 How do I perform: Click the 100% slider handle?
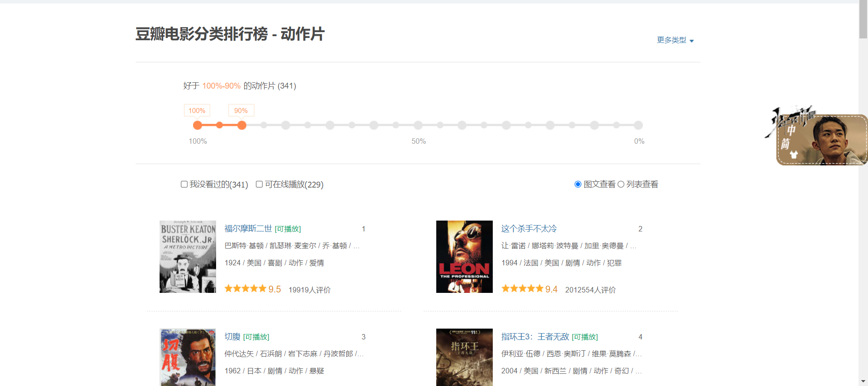(x=198, y=125)
